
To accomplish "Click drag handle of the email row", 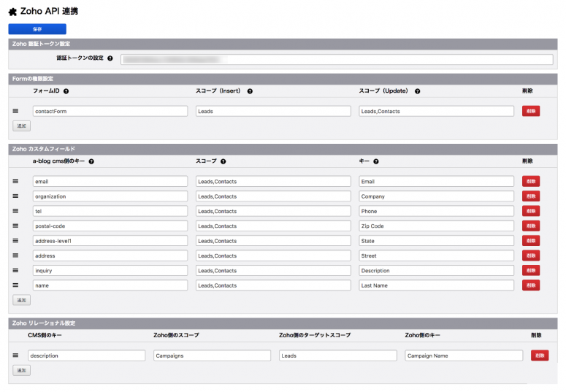I will coord(15,181).
